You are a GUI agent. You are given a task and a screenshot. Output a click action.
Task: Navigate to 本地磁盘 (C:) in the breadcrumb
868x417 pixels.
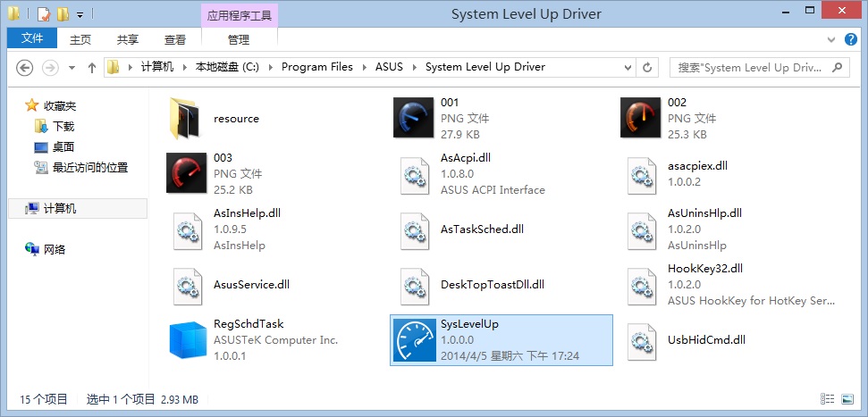click(x=227, y=67)
